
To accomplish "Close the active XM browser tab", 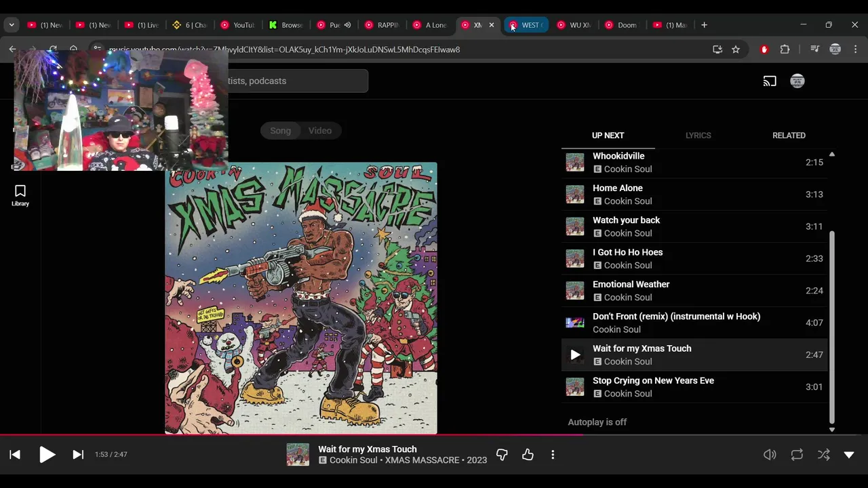I will pos(492,25).
